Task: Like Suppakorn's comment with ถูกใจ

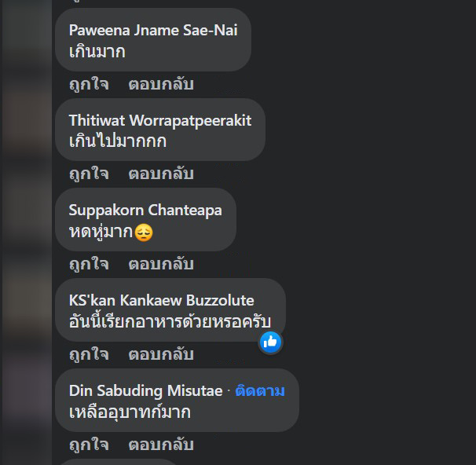Action: pos(89,264)
